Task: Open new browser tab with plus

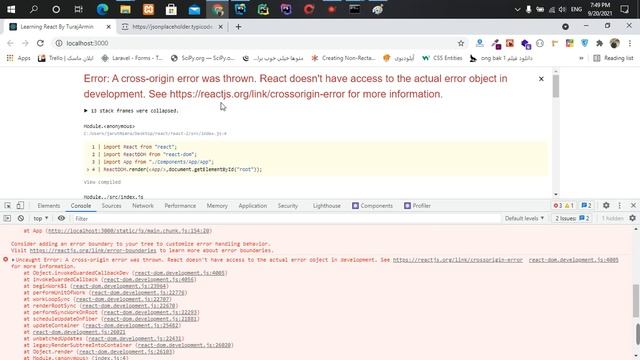Action: (238, 27)
